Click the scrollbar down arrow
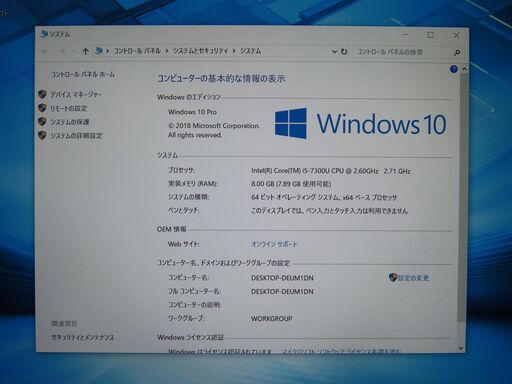This screenshot has width=512, height=384. 461,348
